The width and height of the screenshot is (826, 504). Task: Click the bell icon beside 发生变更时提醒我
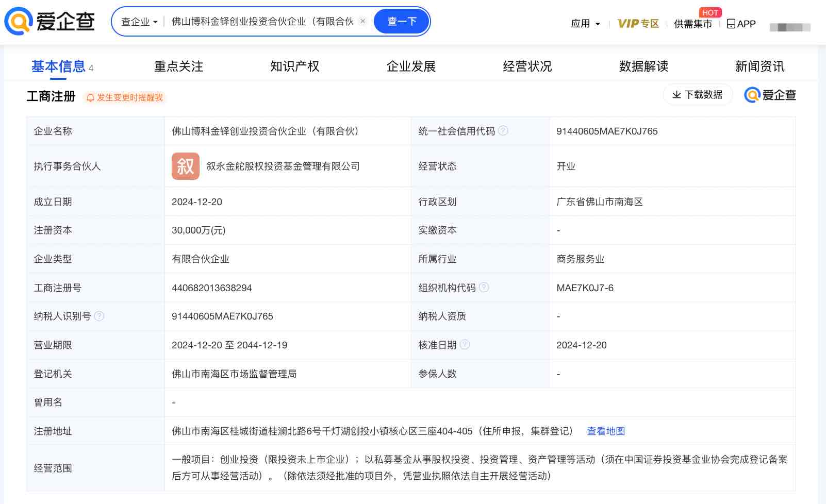[90, 98]
